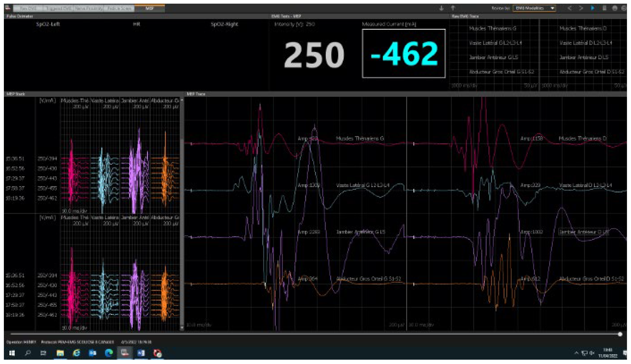Viewport: 631px width, 364px height.
Task: Click the review timeline slider handle at bottom
Action: 620,334
